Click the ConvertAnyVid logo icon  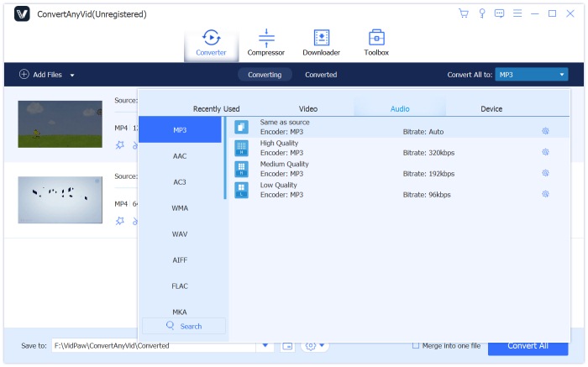click(22, 14)
